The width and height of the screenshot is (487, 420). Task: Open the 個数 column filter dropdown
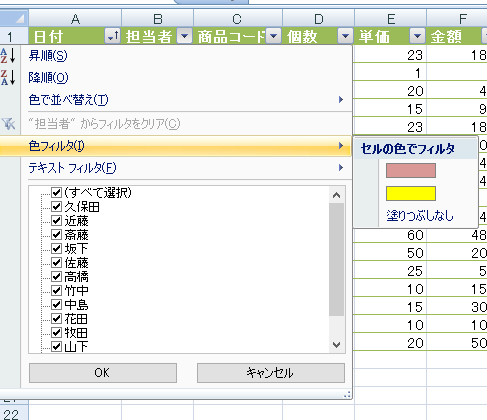345,36
